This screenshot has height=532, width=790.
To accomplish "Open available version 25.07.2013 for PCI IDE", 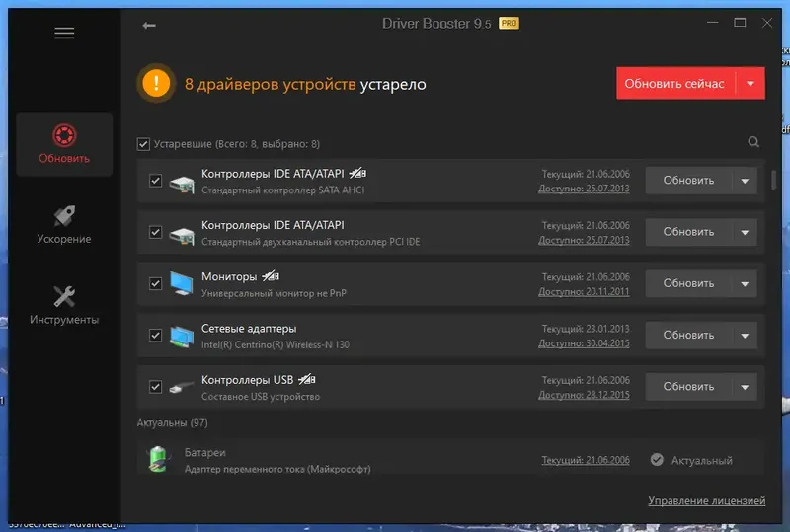I will click(x=584, y=240).
